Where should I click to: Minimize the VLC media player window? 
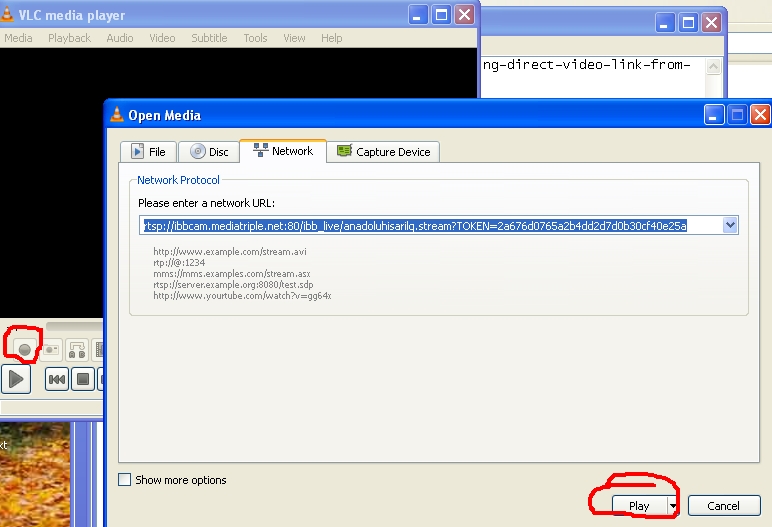[x=418, y=15]
